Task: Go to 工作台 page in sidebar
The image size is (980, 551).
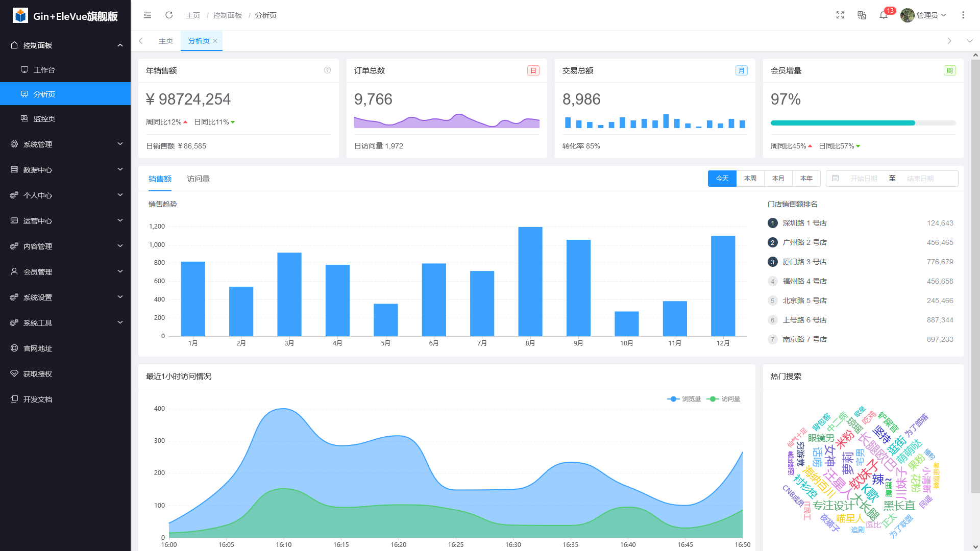Action: 44,70
